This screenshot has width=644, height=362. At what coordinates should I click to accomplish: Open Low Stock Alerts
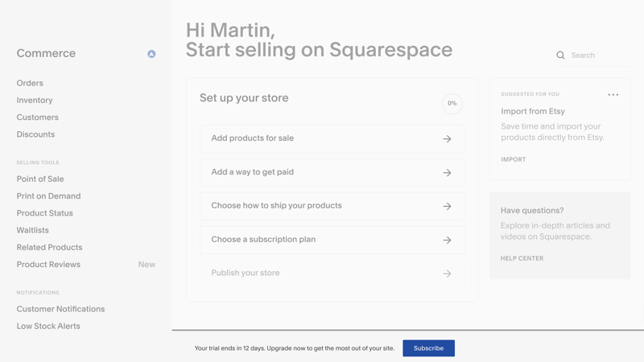48,327
